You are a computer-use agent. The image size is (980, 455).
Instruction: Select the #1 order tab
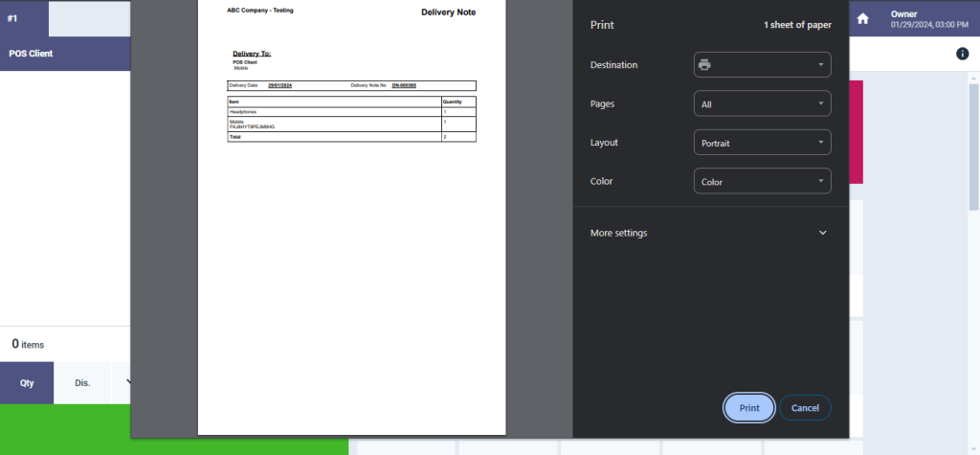pyautogui.click(x=24, y=18)
